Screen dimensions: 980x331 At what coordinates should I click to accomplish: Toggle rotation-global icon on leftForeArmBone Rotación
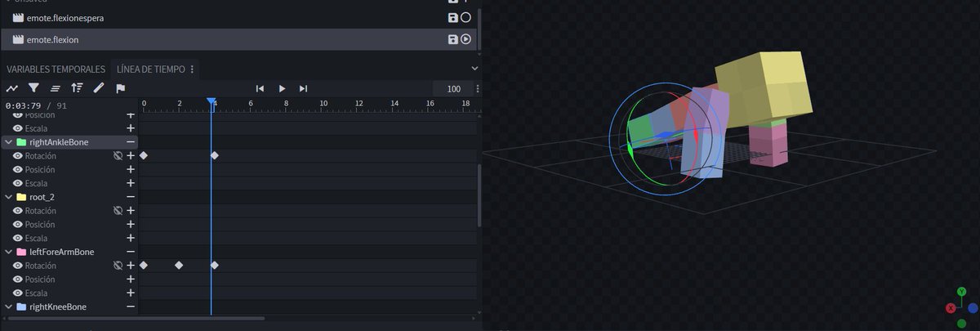(118, 266)
